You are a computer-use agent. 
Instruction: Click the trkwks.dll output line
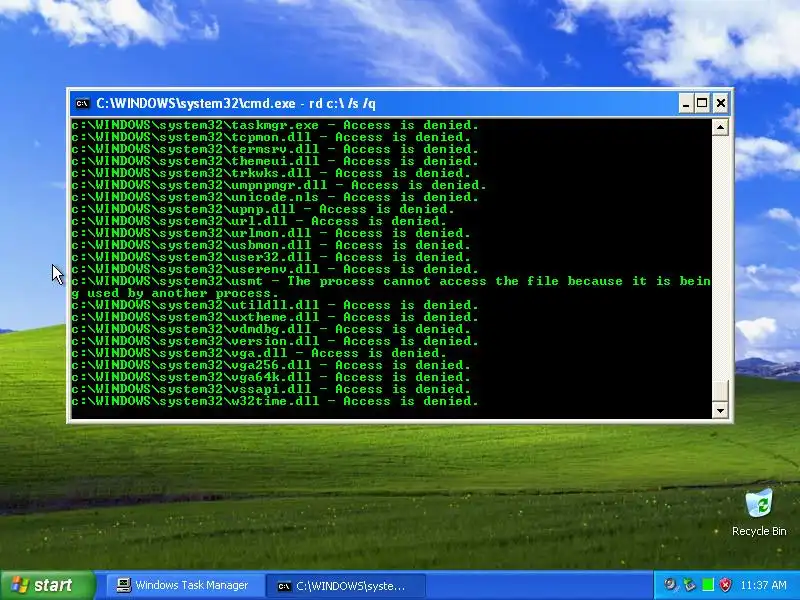(x=271, y=173)
